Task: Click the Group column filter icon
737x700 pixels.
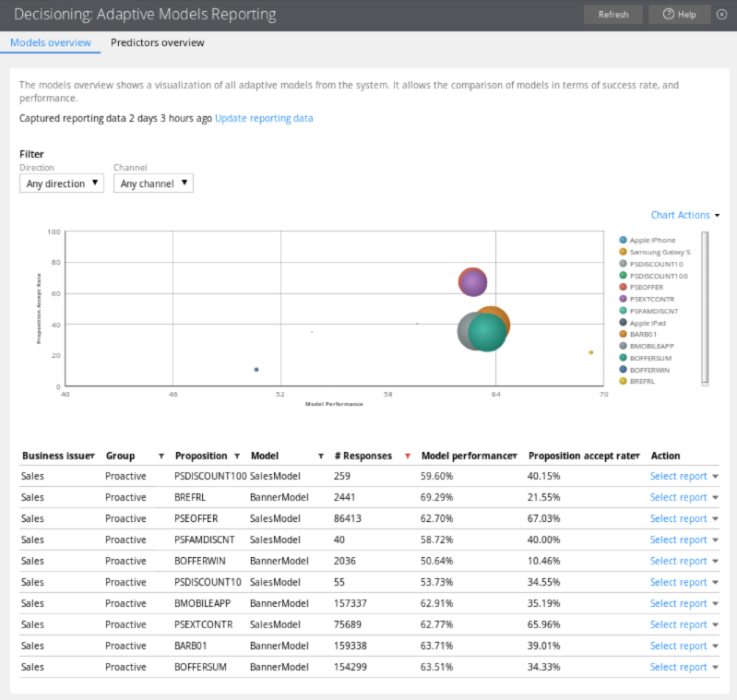Action: pyautogui.click(x=161, y=457)
